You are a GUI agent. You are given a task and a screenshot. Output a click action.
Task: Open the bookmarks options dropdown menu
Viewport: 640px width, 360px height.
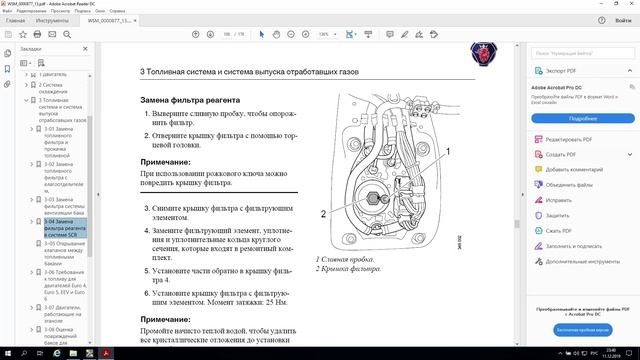click(25, 63)
